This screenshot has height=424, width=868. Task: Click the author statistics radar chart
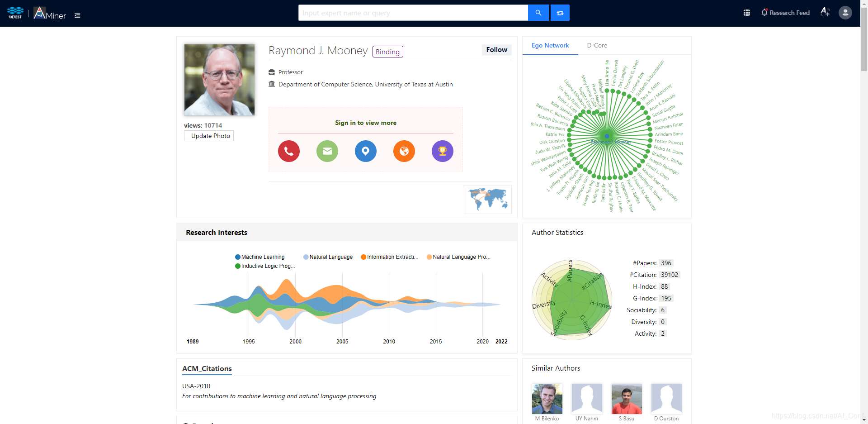(x=572, y=300)
